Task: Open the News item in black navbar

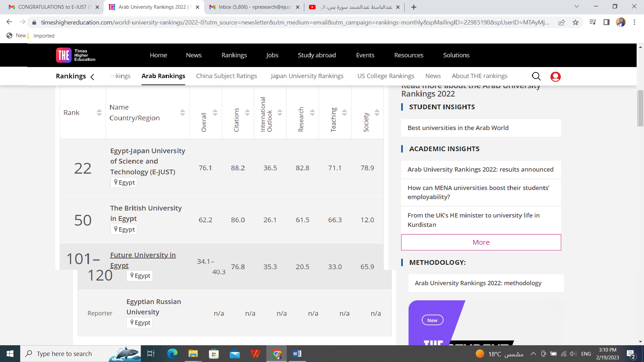Action: pos(194,55)
